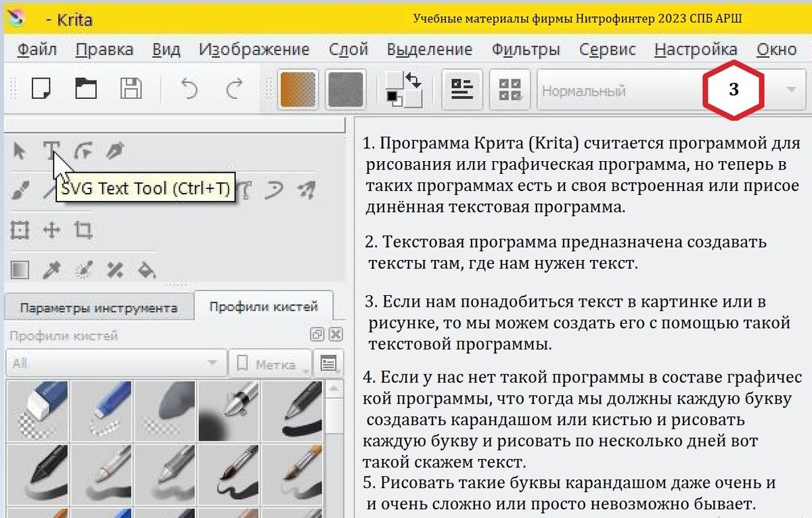Choose the gray mechanical pencil brush preset
Viewport: 812px width, 518px height.
[x=165, y=474]
